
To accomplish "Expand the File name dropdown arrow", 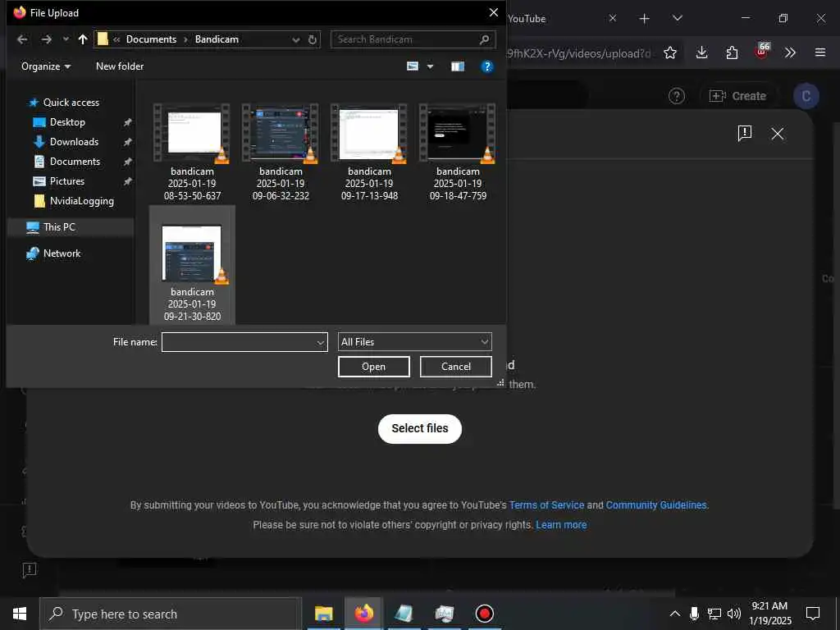I will tap(321, 342).
